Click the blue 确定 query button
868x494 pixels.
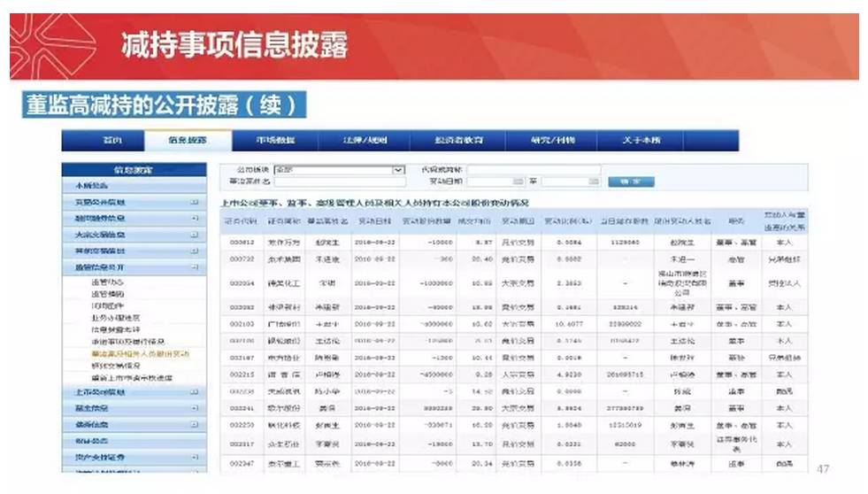coord(631,181)
